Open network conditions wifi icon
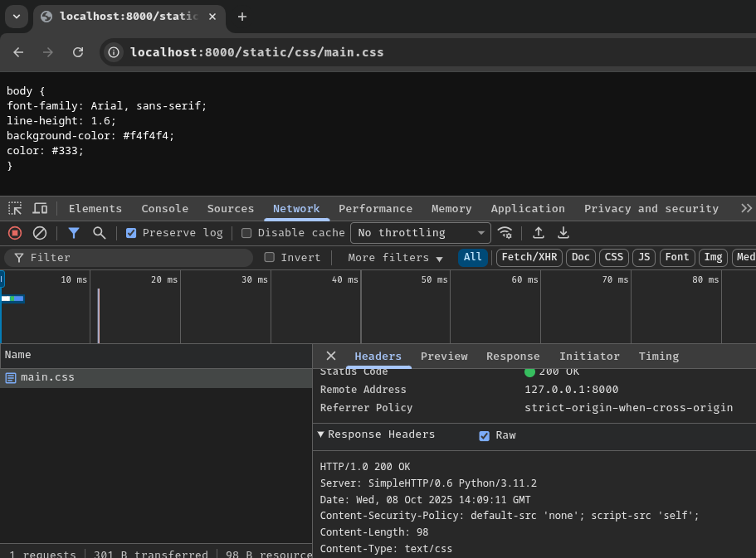 click(x=505, y=233)
